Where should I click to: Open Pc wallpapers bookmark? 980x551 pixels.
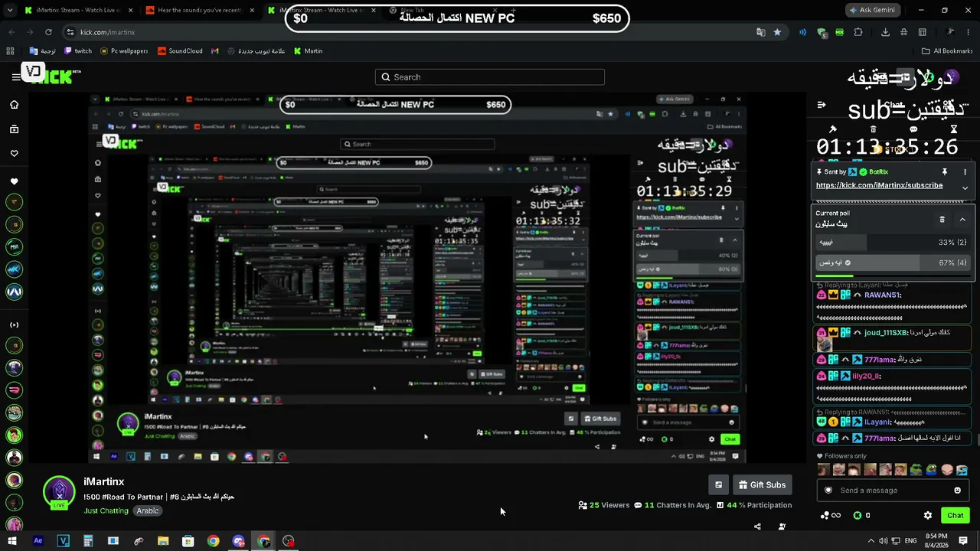pos(123,51)
